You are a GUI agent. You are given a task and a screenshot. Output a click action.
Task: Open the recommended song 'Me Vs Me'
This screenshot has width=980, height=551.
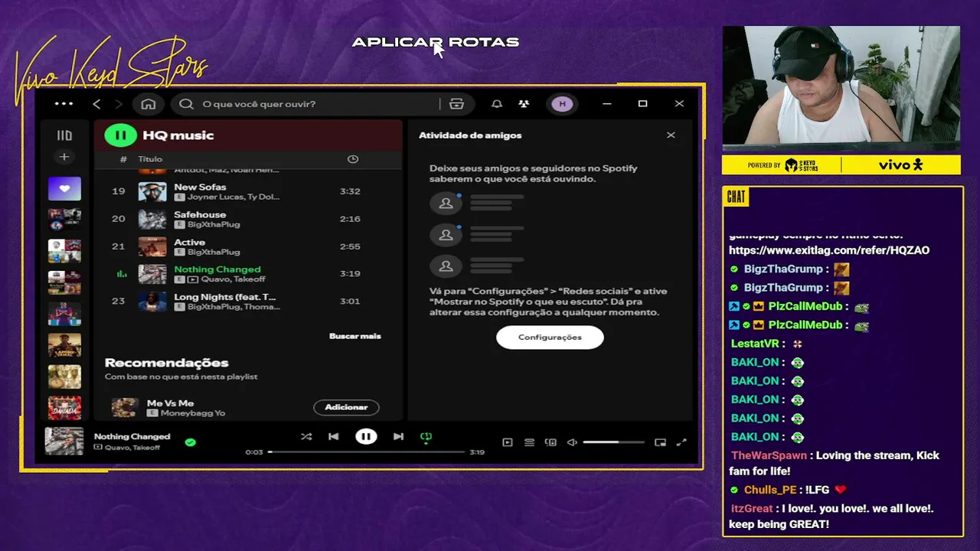point(170,403)
